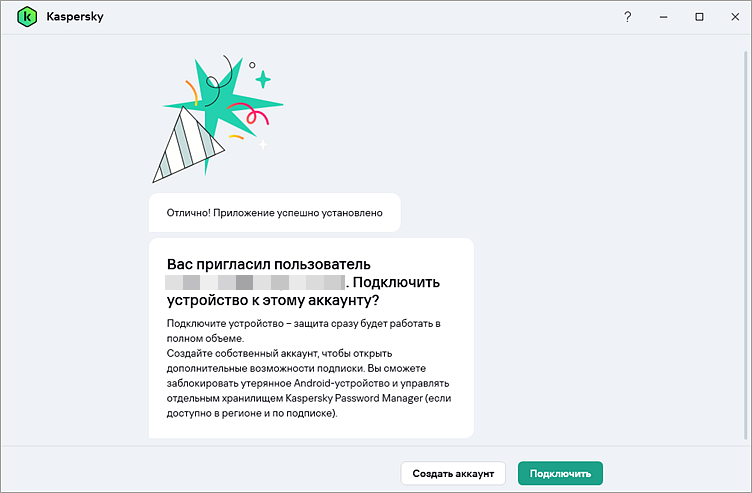Click the 'Отлично! Приложение успешно установлено' message
The width and height of the screenshot is (752, 493).
274,213
